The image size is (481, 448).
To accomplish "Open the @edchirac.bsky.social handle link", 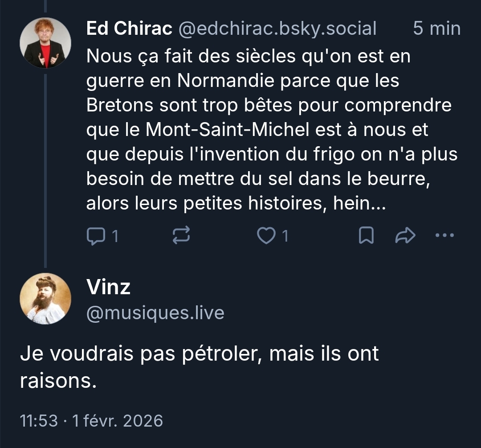I will [277, 29].
